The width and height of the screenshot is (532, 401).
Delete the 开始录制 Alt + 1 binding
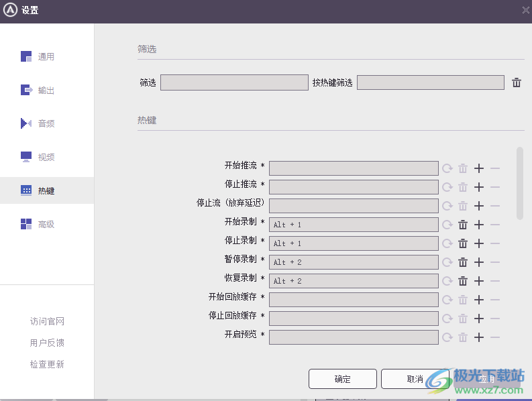pos(463,225)
